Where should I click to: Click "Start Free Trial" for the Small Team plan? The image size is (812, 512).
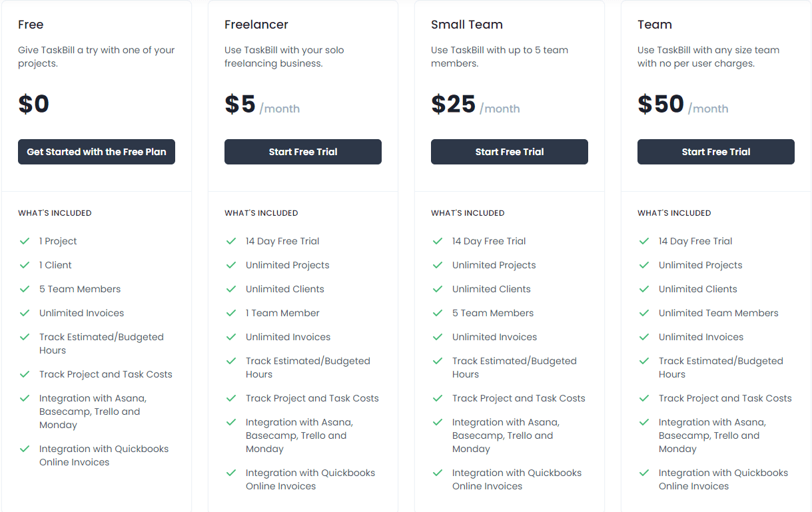pos(509,152)
